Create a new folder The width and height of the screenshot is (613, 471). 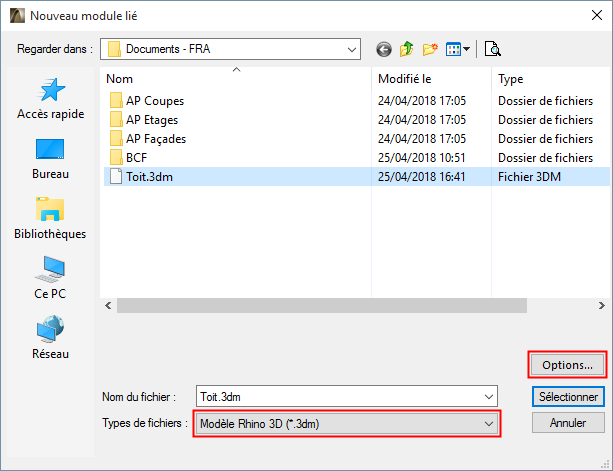[430, 49]
